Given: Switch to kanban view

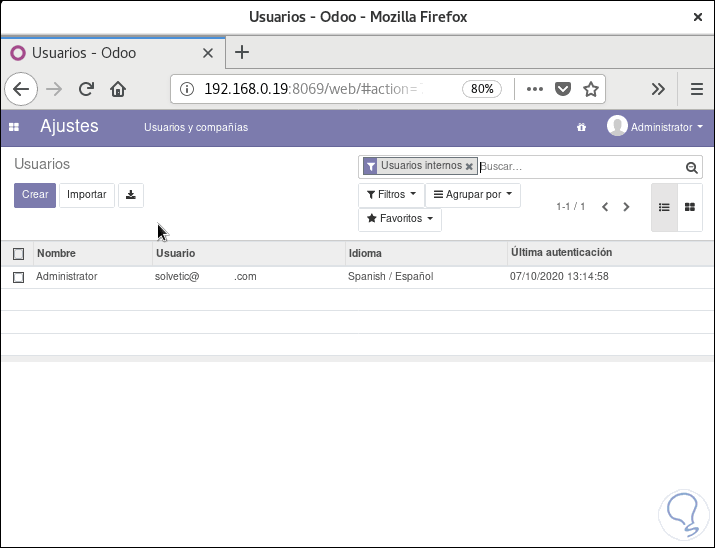Looking at the screenshot, I should pyautogui.click(x=690, y=207).
